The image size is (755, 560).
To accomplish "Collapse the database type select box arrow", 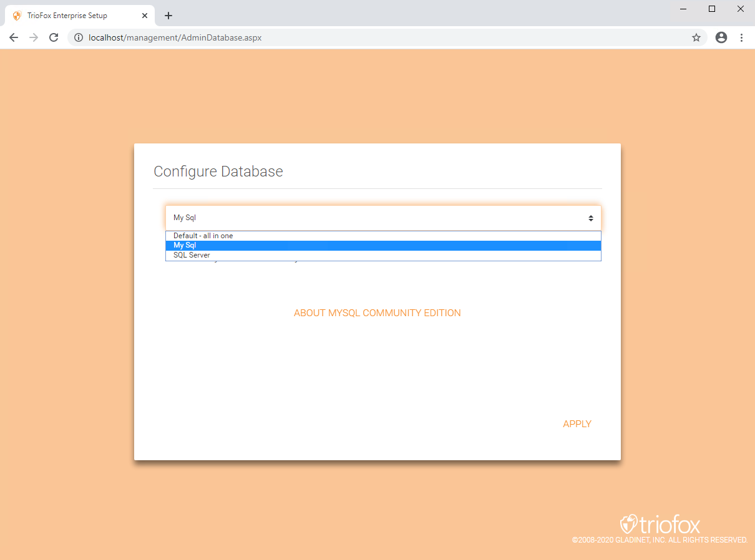I will coord(590,218).
